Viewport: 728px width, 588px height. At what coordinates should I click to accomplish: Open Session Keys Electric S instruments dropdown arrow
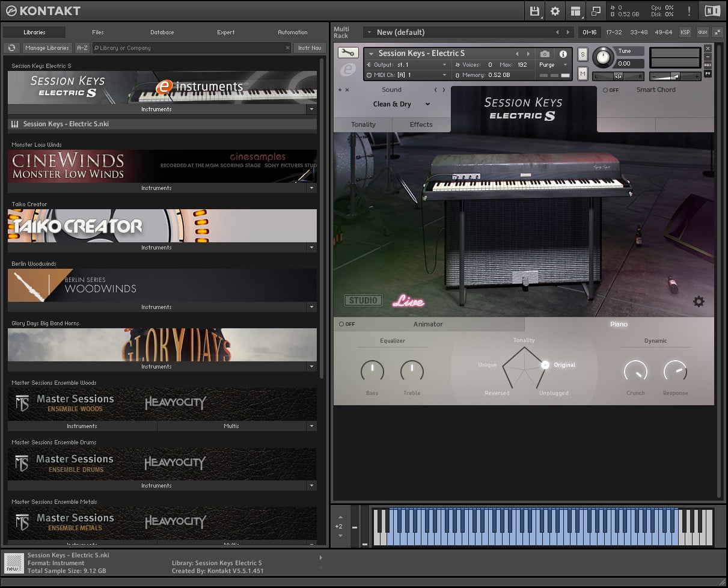311,109
